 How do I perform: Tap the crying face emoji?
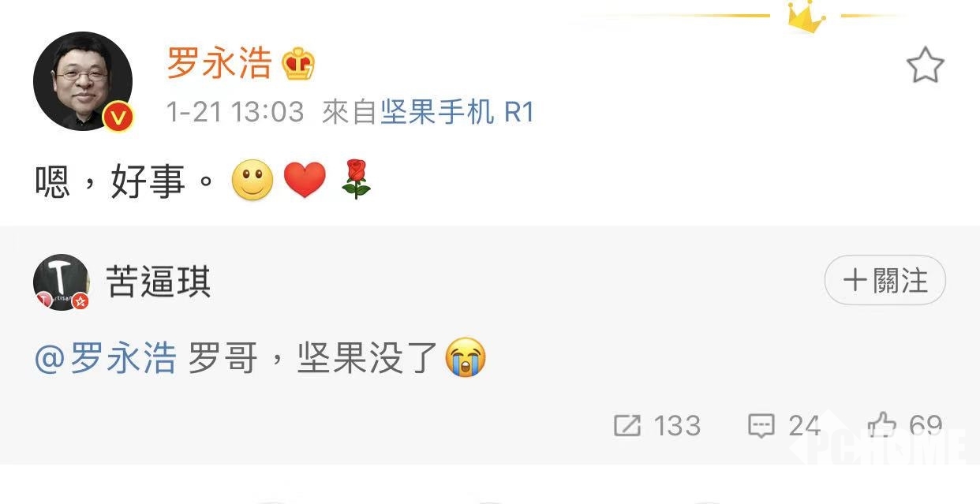466,358
